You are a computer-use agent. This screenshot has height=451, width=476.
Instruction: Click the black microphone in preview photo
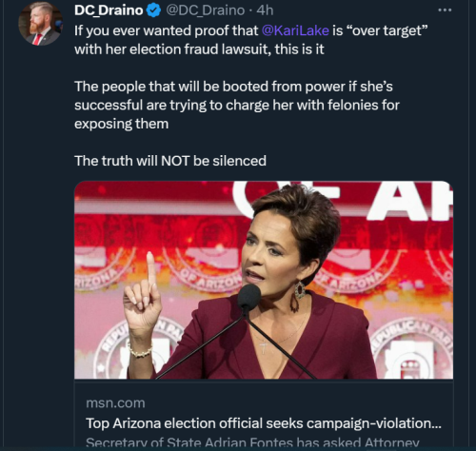pyautogui.click(x=249, y=297)
